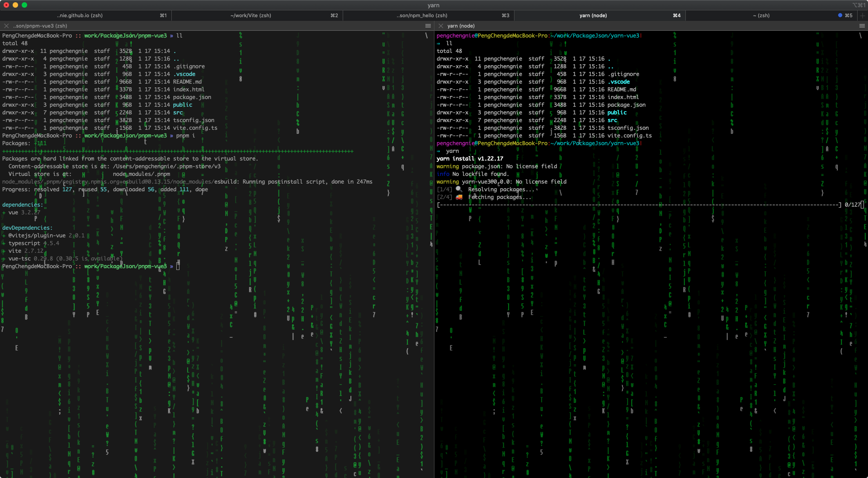This screenshot has height=478, width=868.
Task: Click the .vscode folder in left pane listing
Action: pos(185,74)
